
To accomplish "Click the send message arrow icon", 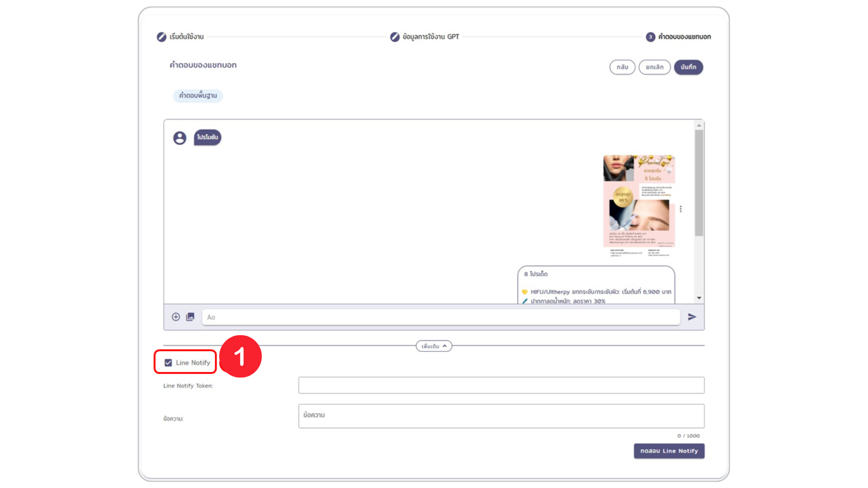I will tap(692, 317).
